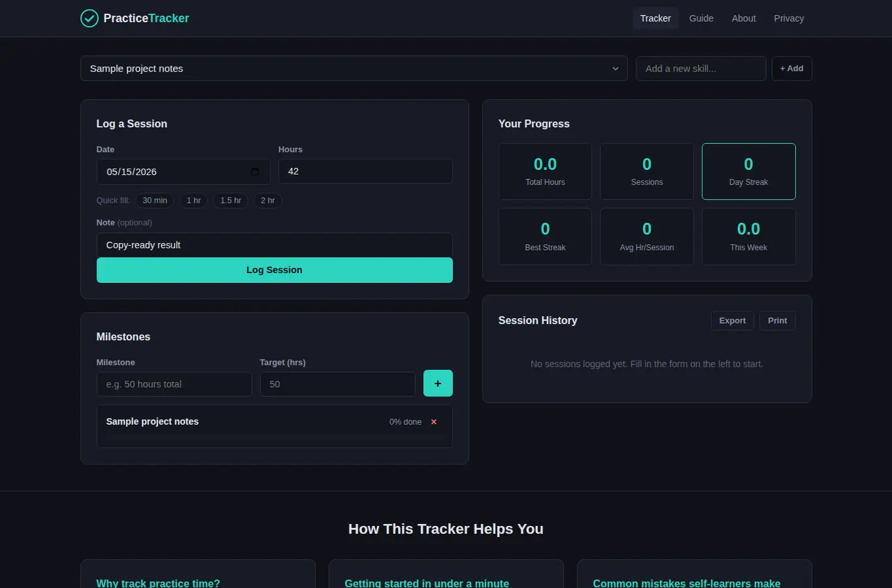Open the Why track practice time card
This screenshot has height=588, width=892.
(x=198, y=574)
